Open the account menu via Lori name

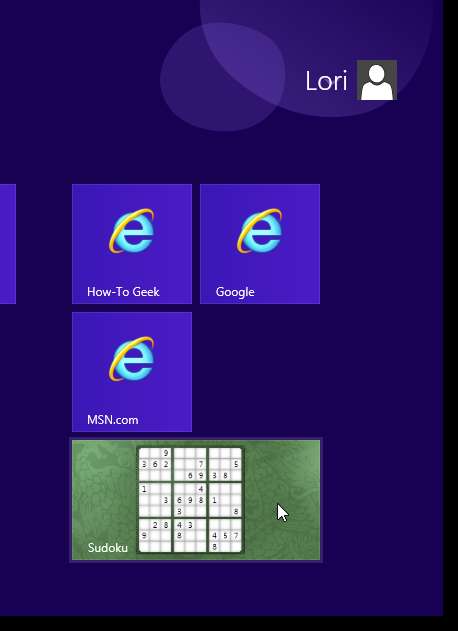[326, 81]
